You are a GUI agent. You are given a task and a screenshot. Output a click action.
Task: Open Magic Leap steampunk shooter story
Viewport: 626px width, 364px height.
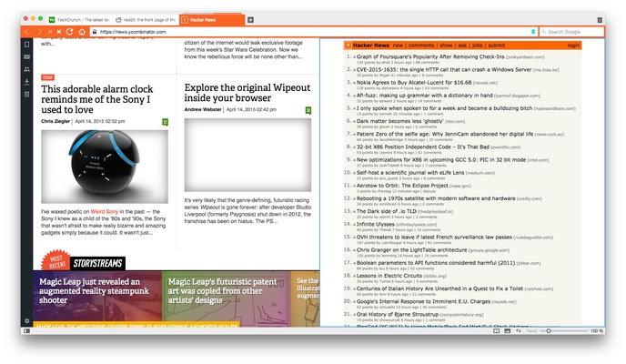coord(94,291)
